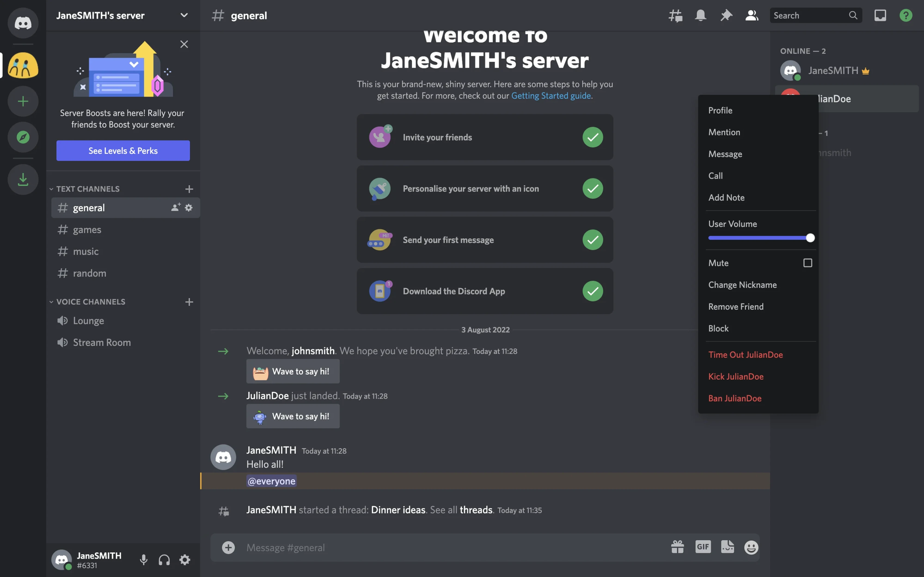Click JaneSMITH in the online member list
The height and width of the screenshot is (577, 924).
click(847, 71)
